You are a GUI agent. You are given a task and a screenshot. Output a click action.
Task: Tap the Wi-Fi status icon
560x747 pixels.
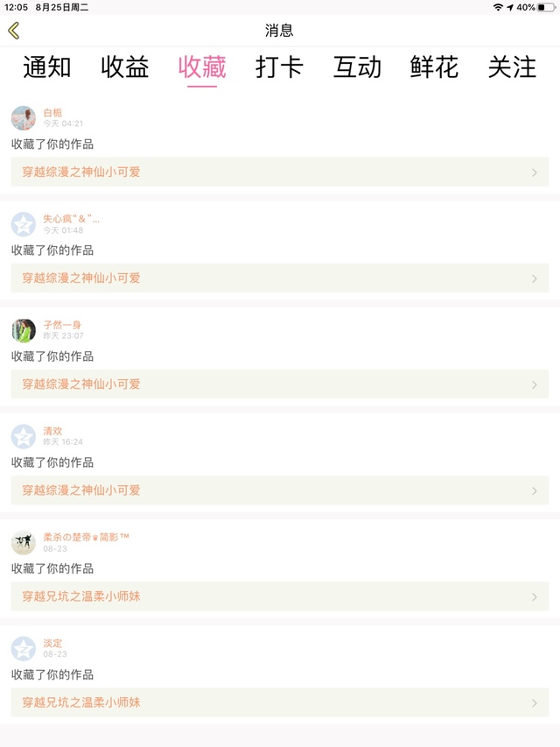[498, 7]
